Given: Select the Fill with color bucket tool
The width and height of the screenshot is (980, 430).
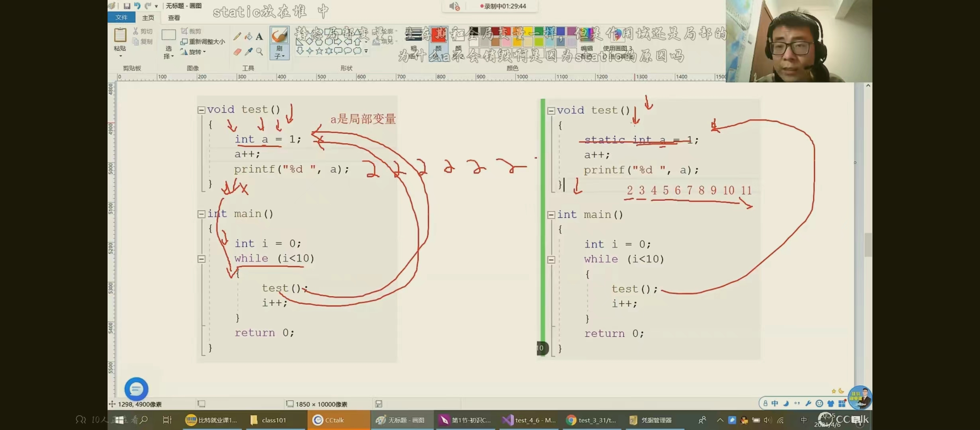Looking at the screenshot, I should (248, 37).
